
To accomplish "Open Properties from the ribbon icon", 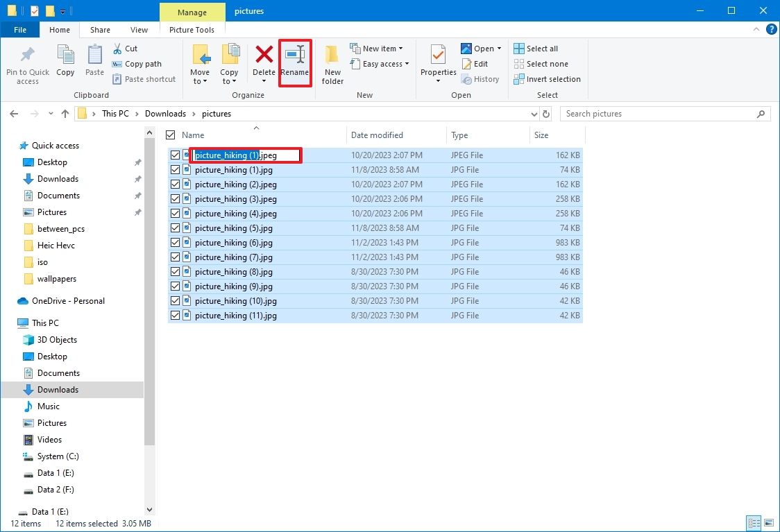I will tap(437, 62).
